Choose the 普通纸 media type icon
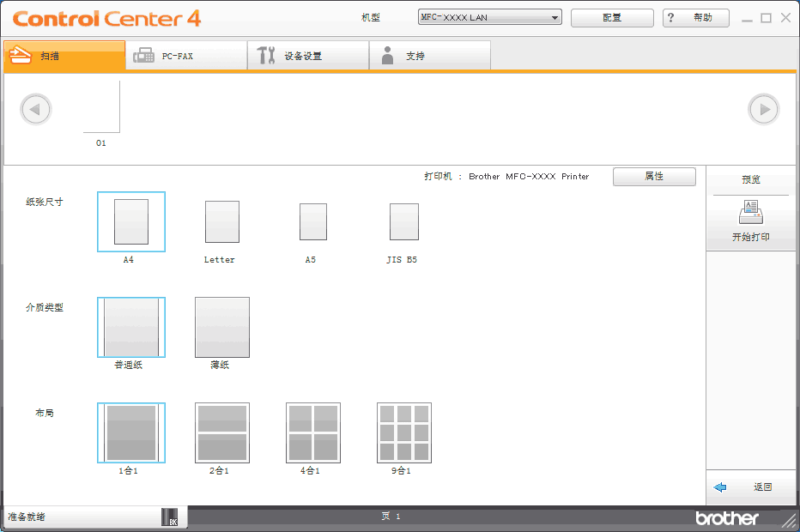This screenshot has height=532, width=800. [x=131, y=327]
